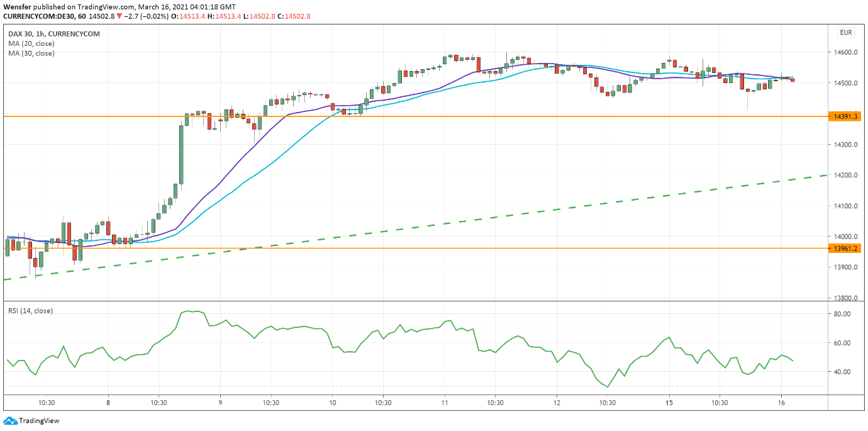Click the 80.00 RSI axis label
Viewport: 868px width, 431px height.
click(842, 314)
